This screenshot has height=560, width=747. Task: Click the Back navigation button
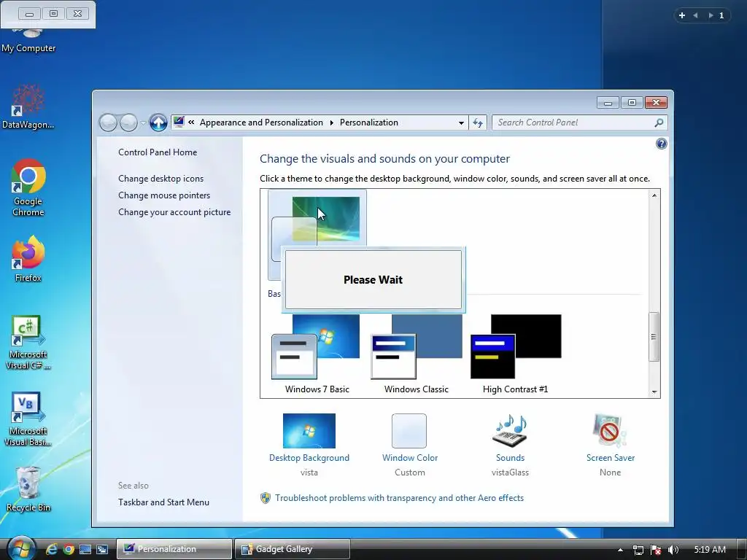click(x=108, y=122)
